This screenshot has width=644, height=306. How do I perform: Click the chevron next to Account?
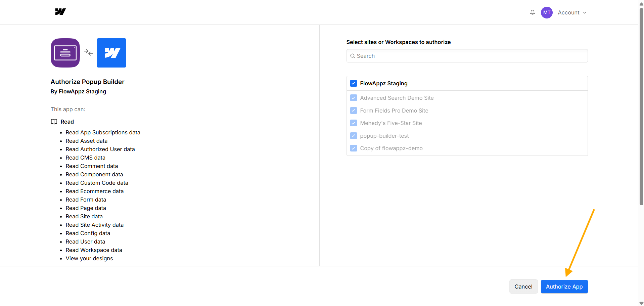pyautogui.click(x=585, y=13)
